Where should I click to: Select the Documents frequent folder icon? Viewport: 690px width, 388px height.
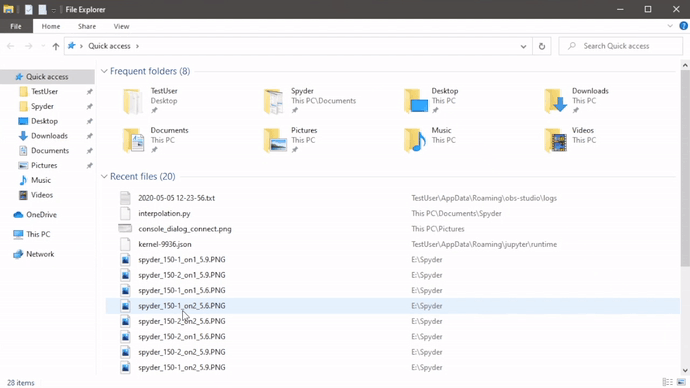point(133,140)
